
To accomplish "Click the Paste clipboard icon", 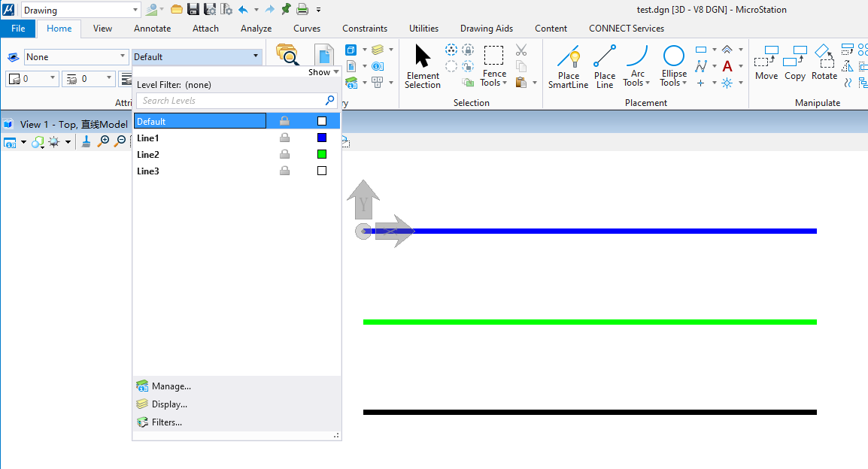I will pos(521,83).
